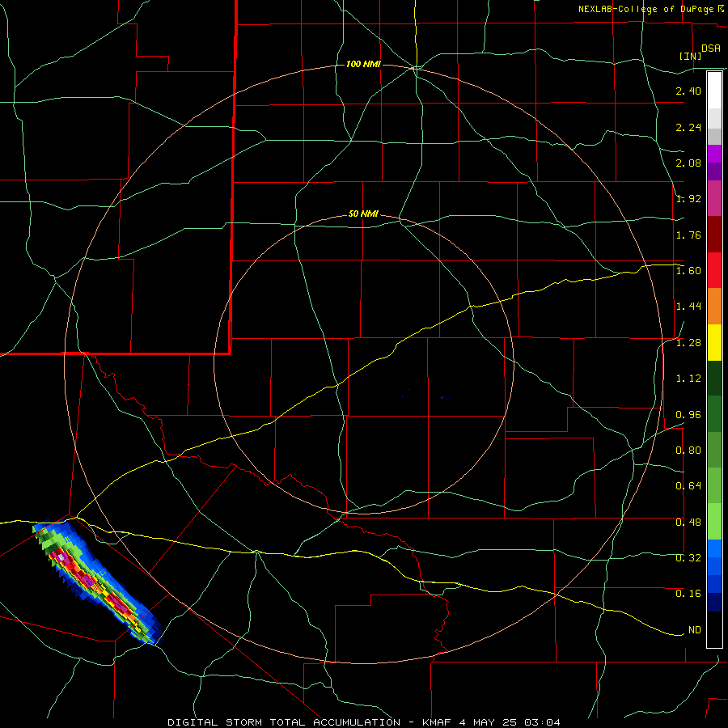Click the ND legend label
Image resolution: width=728 pixels, height=728 pixels.
click(x=695, y=630)
